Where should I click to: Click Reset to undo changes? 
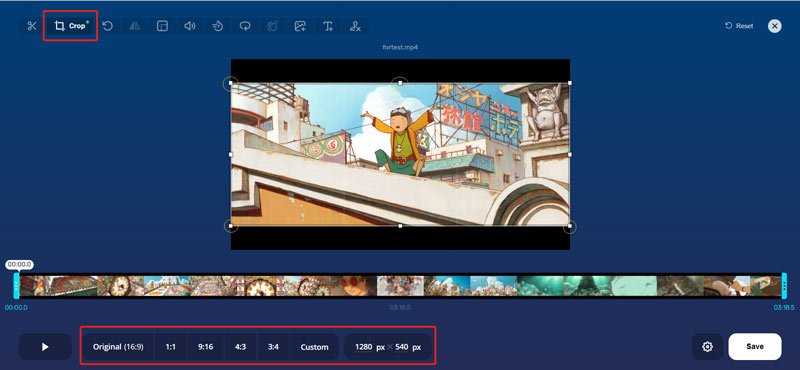pyautogui.click(x=739, y=26)
